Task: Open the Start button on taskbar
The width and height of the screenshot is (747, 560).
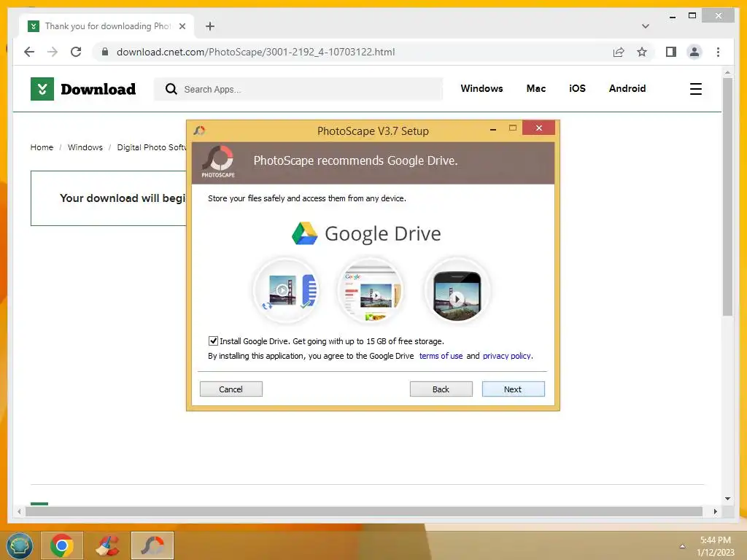Action: (20, 545)
